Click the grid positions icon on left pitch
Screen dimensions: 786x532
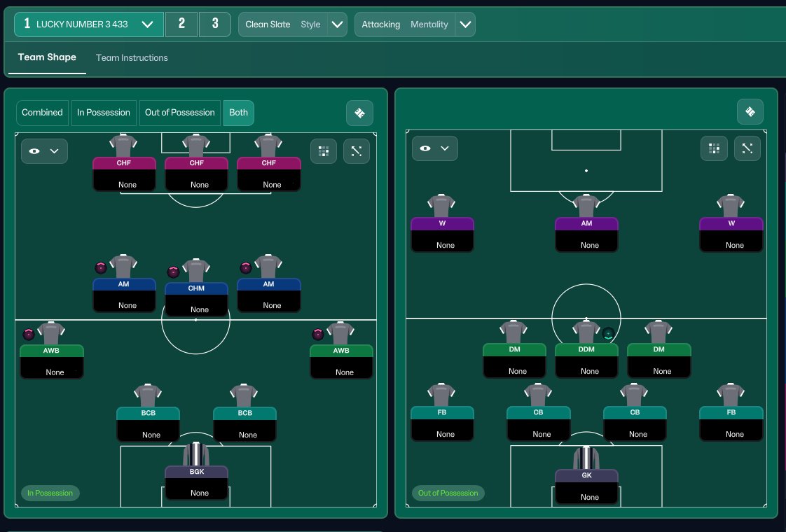pos(324,150)
